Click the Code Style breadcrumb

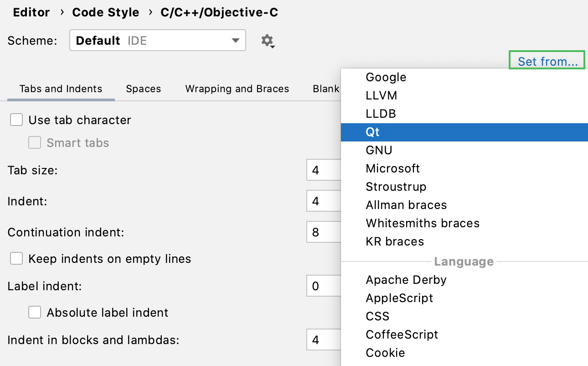tap(106, 12)
